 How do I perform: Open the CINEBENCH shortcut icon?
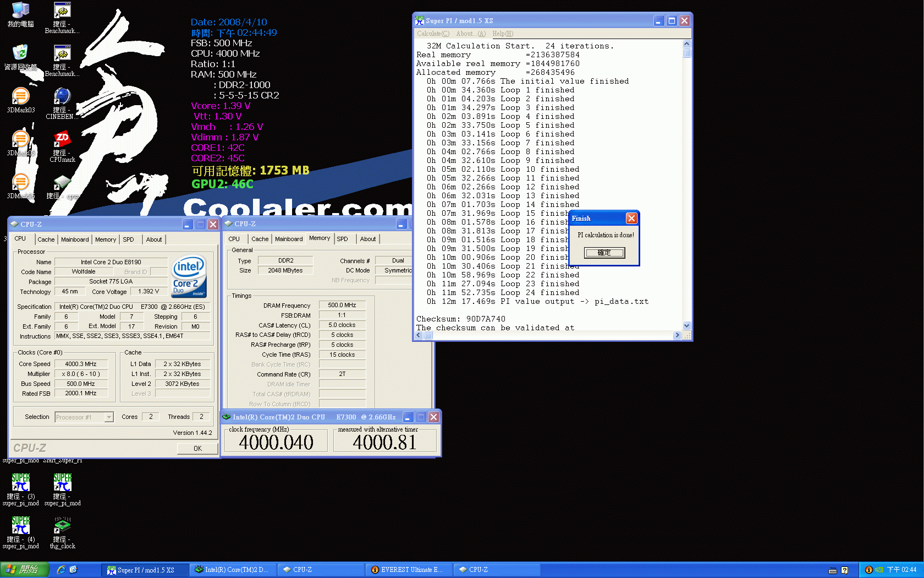click(62, 103)
